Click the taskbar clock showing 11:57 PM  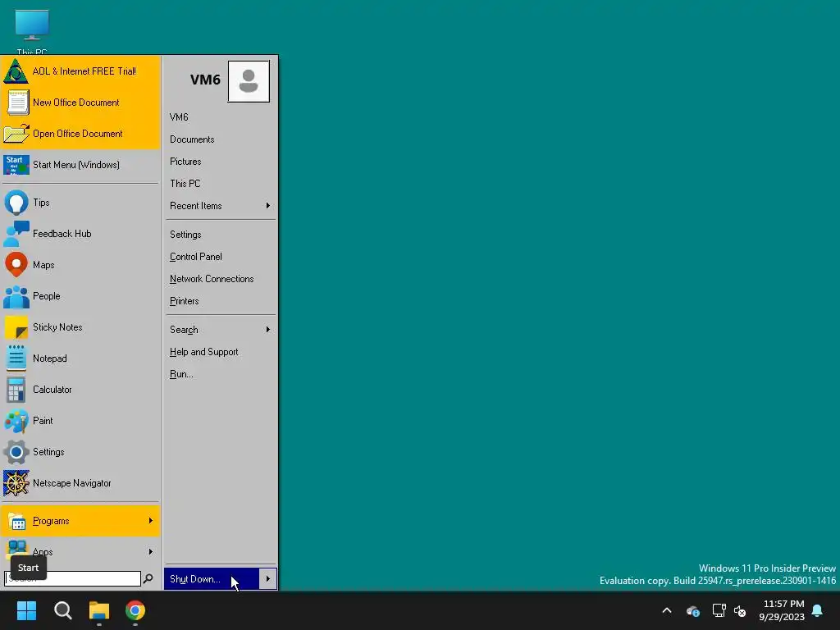pyautogui.click(x=782, y=610)
